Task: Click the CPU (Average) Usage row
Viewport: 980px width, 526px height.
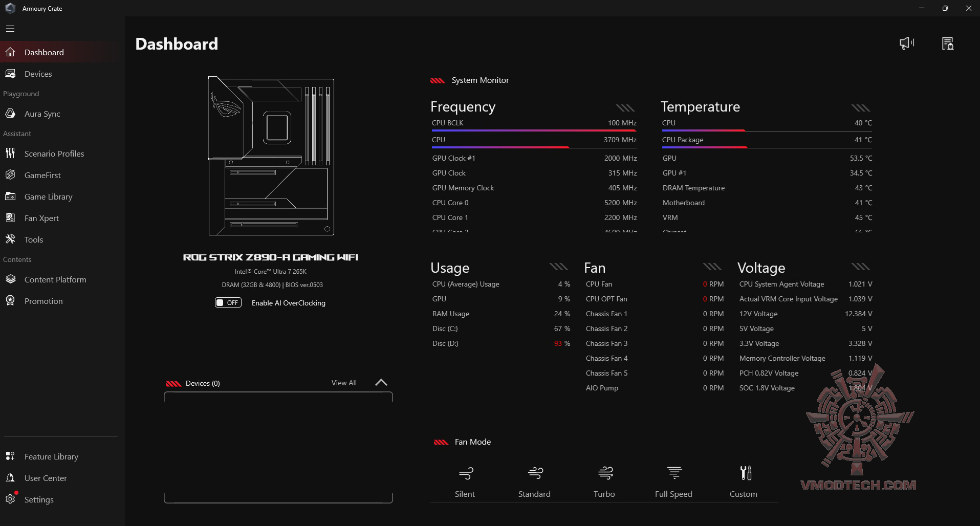Action: point(501,284)
